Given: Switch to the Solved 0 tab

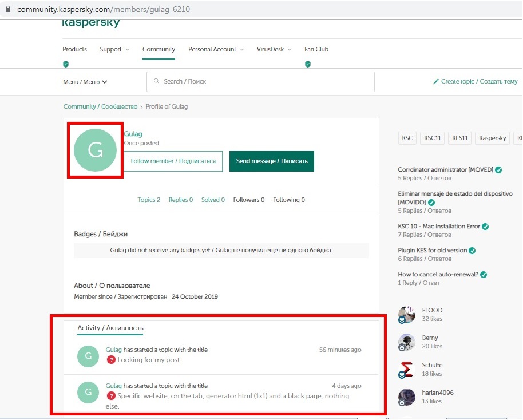Looking at the screenshot, I should (213, 200).
